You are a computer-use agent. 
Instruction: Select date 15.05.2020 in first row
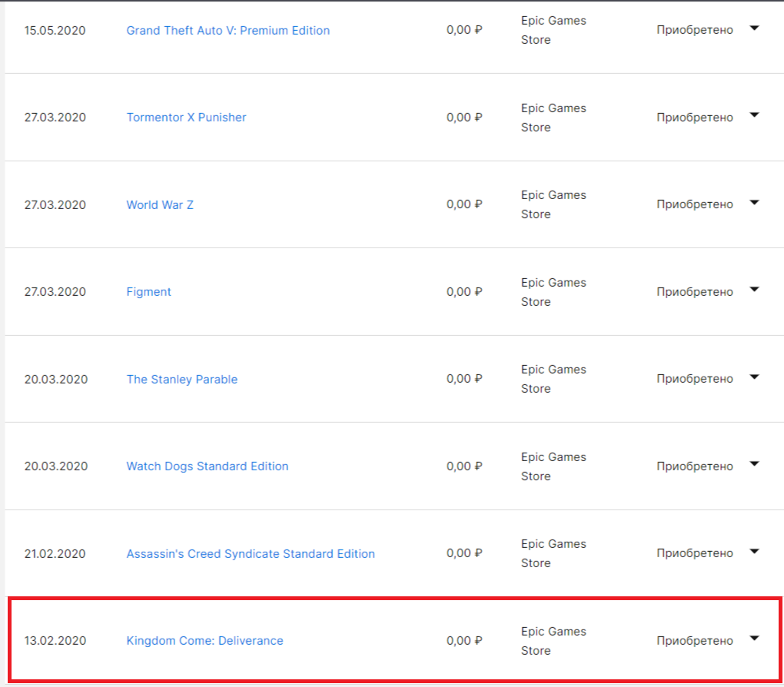55,31
